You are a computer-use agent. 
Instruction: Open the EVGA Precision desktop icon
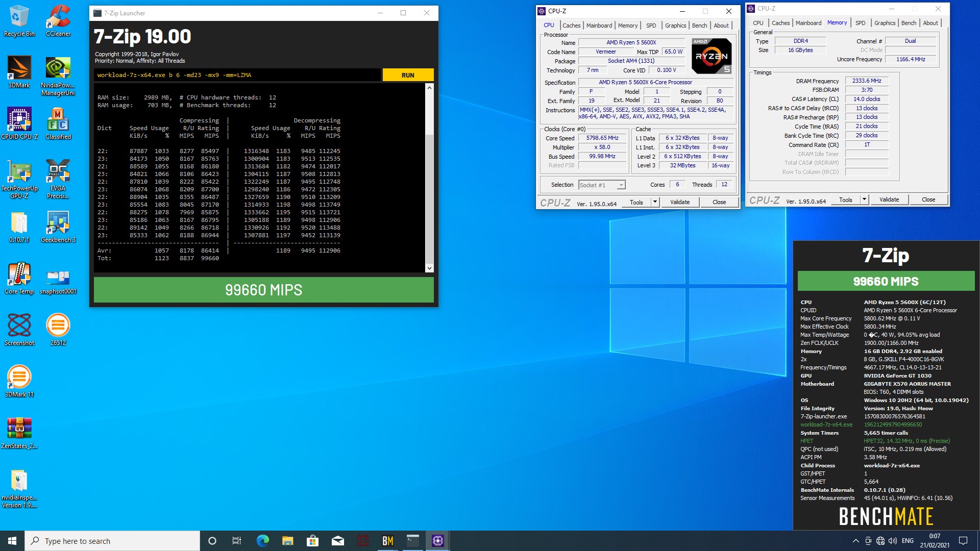(x=58, y=179)
